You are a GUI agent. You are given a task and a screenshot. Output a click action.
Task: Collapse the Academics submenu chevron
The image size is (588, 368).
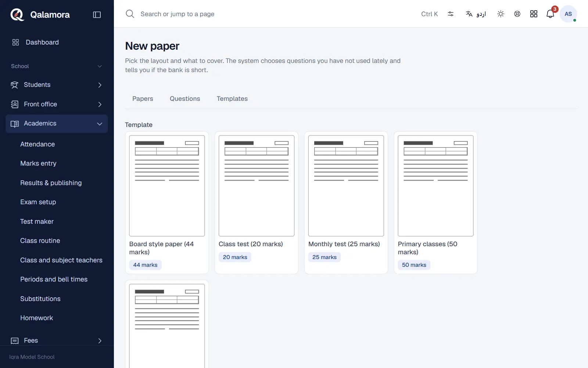(100, 124)
